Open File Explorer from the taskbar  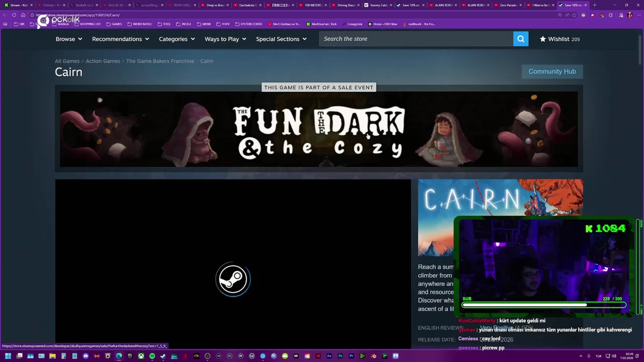point(52,356)
